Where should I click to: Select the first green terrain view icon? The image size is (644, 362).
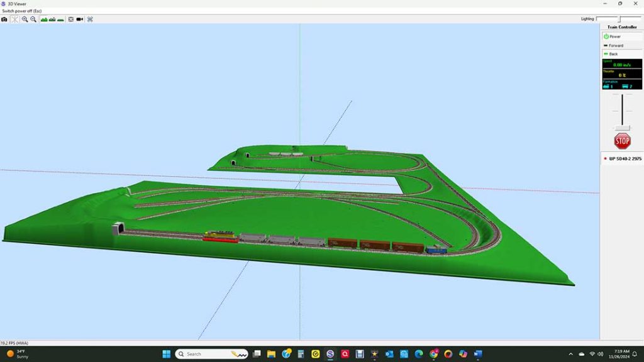pos(44,19)
